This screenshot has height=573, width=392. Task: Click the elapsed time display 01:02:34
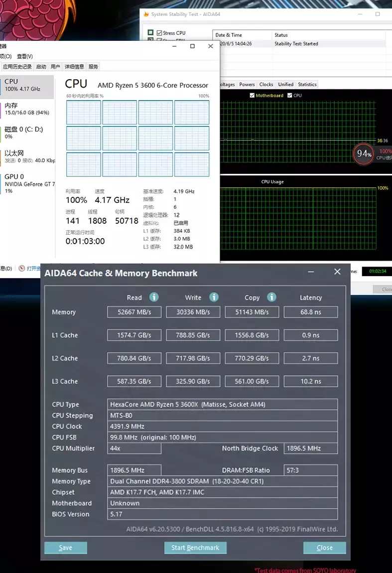378,271
